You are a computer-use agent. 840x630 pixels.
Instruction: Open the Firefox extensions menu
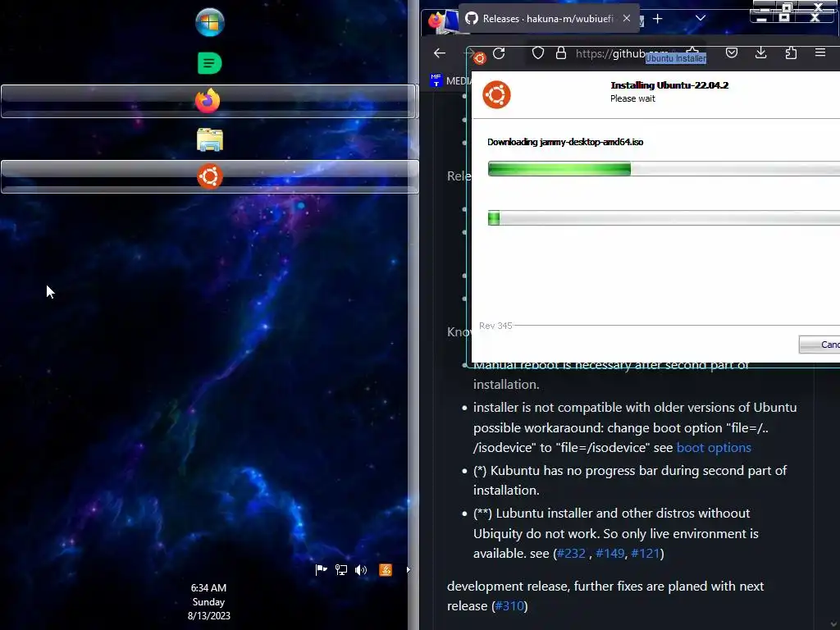pos(791,52)
